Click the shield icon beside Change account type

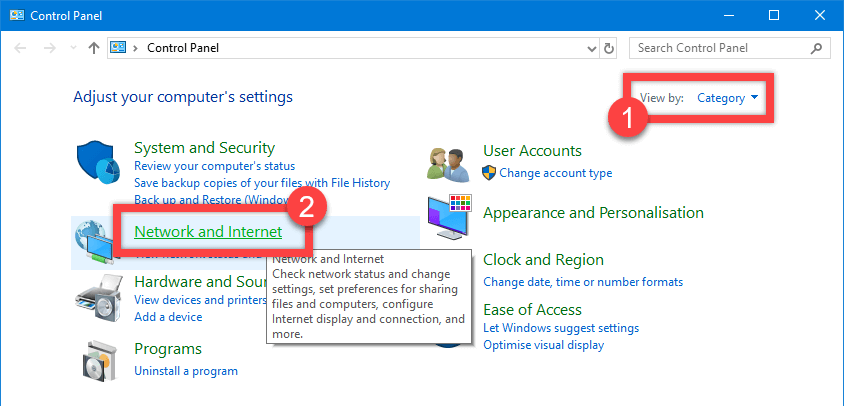tap(489, 173)
